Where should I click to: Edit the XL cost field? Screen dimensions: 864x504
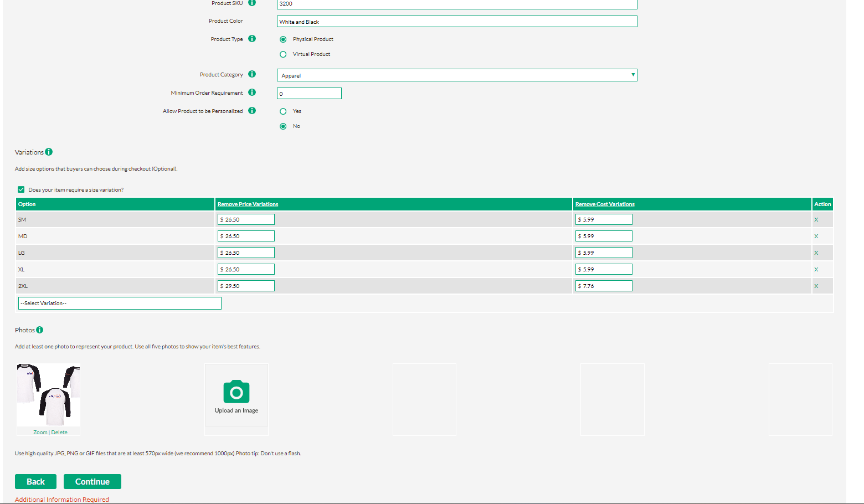click(x=604, y=269)
